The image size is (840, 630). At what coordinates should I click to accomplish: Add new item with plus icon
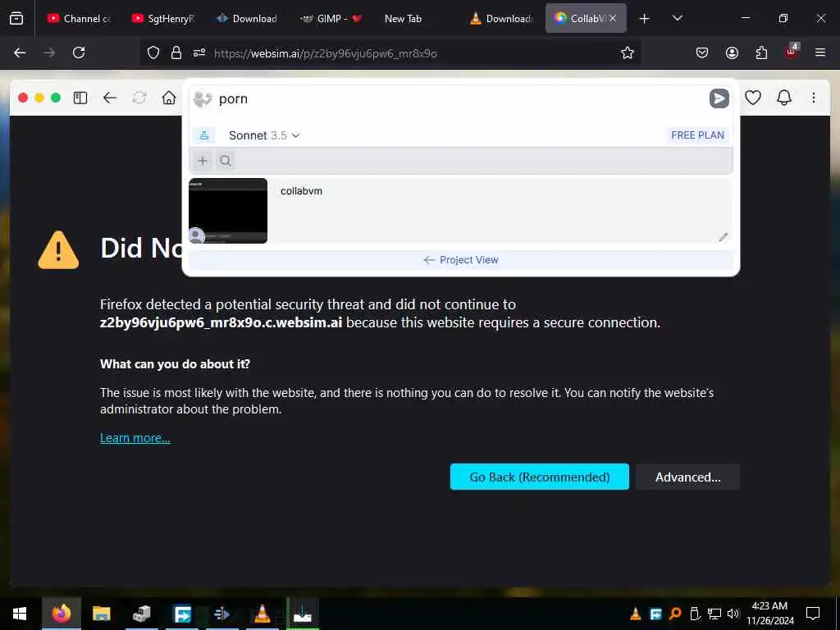pyautogui.click(x=203, y=161)
